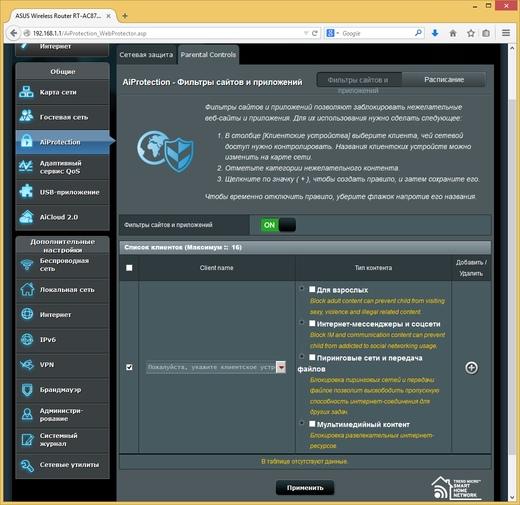Viewport: 520px width, 505px height.
Task: Open the Администрирование user icon
Action: pos(27,414)
